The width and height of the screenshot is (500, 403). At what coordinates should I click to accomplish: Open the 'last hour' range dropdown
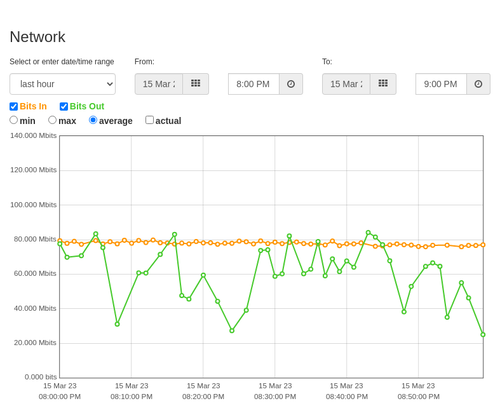click(63, 84)
